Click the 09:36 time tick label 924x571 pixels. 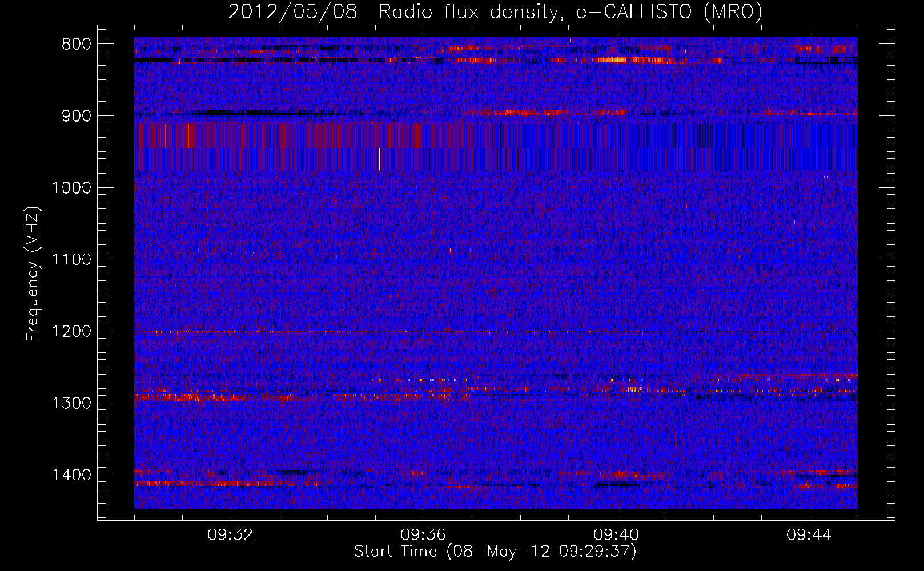(423, 535)
